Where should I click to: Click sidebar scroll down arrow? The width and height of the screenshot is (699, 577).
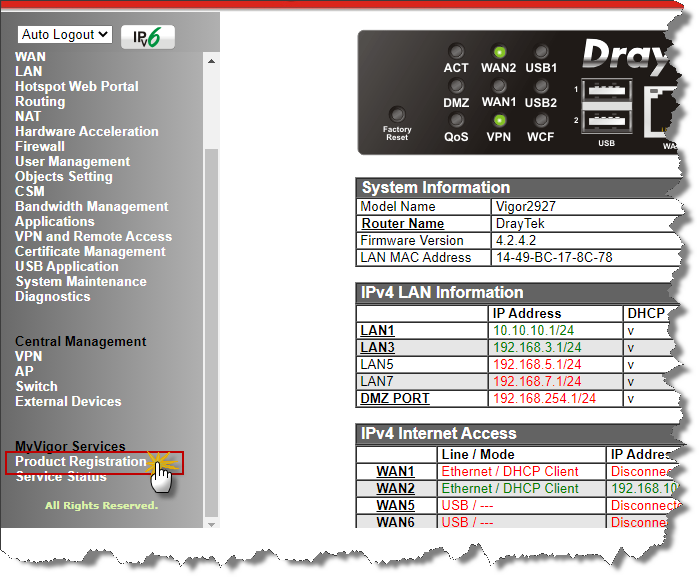click(211, 524)
